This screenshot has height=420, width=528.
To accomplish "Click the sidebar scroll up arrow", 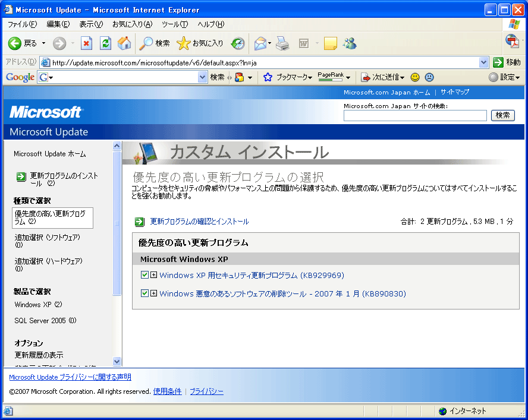I will (117, 146).
